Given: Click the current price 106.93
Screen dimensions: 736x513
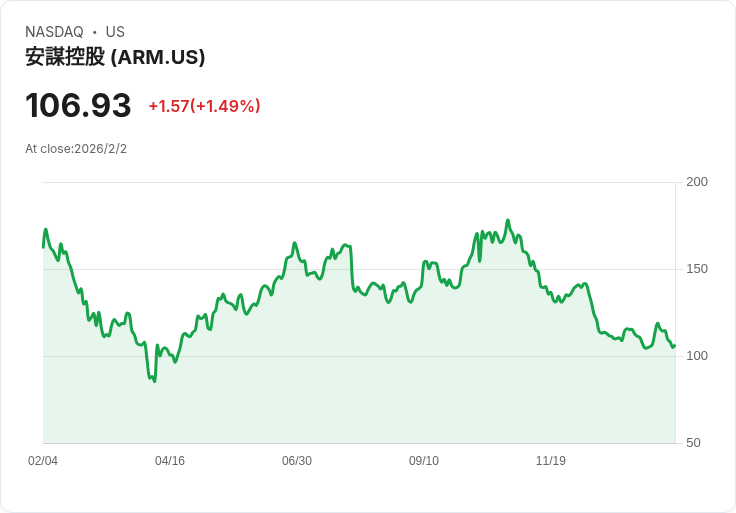Looking at the screenshot, I should point(78,105).
